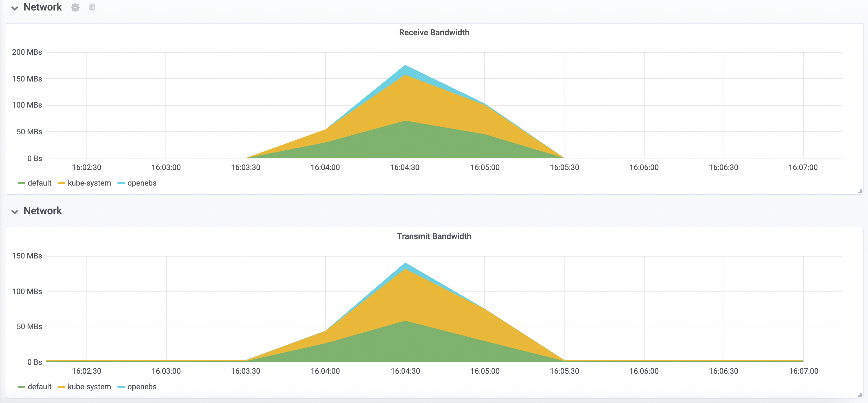The image size is (868, 403).
Task: Click yellow kube-system color swatch in Transmit legend
Action: click(61, 387)
